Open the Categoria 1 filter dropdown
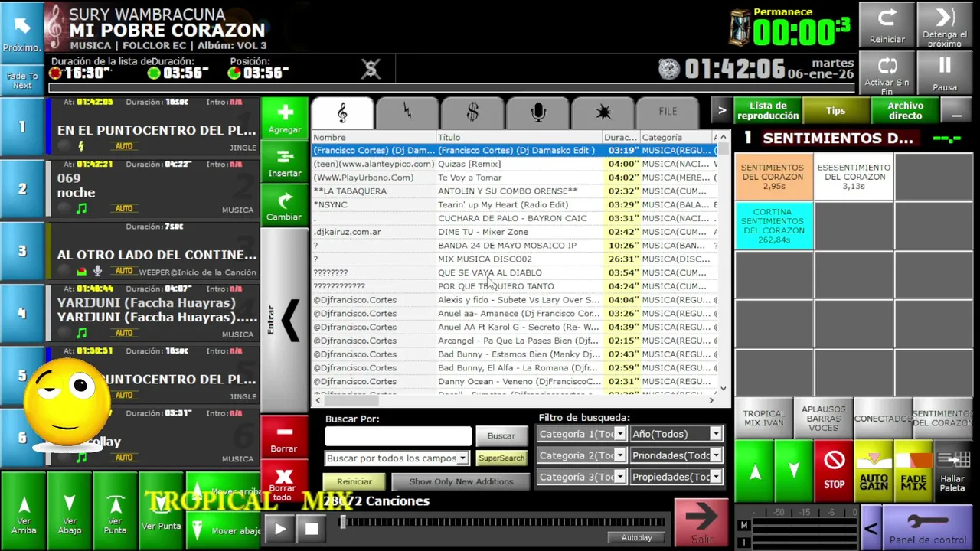 tap(581, 434)
